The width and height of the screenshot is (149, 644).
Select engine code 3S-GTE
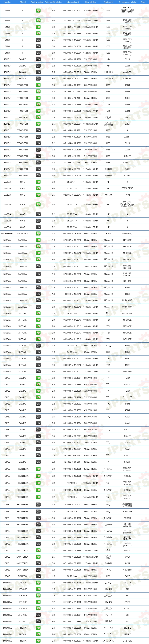[x=127, y=583]
